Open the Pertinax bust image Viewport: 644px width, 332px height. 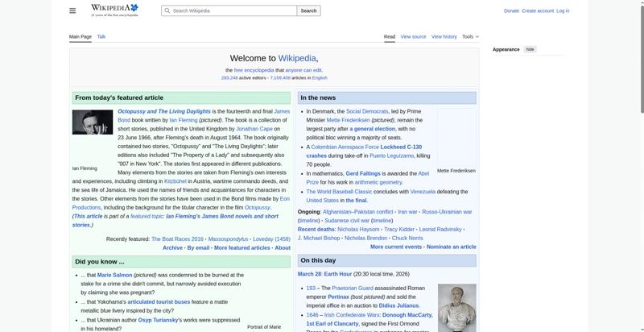(x=456, y=307)
